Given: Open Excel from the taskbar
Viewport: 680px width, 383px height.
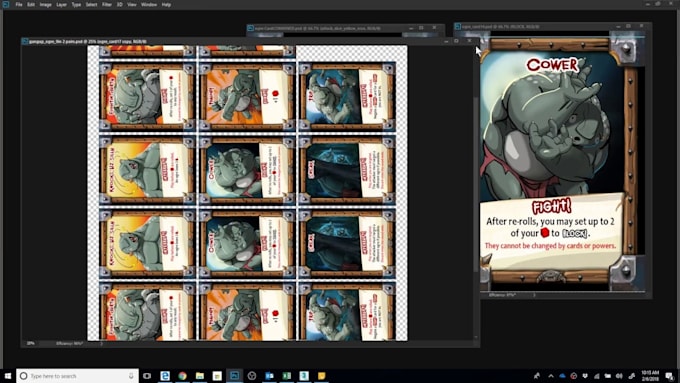Looking at the screenshot, I should click(x=287, y=376).
